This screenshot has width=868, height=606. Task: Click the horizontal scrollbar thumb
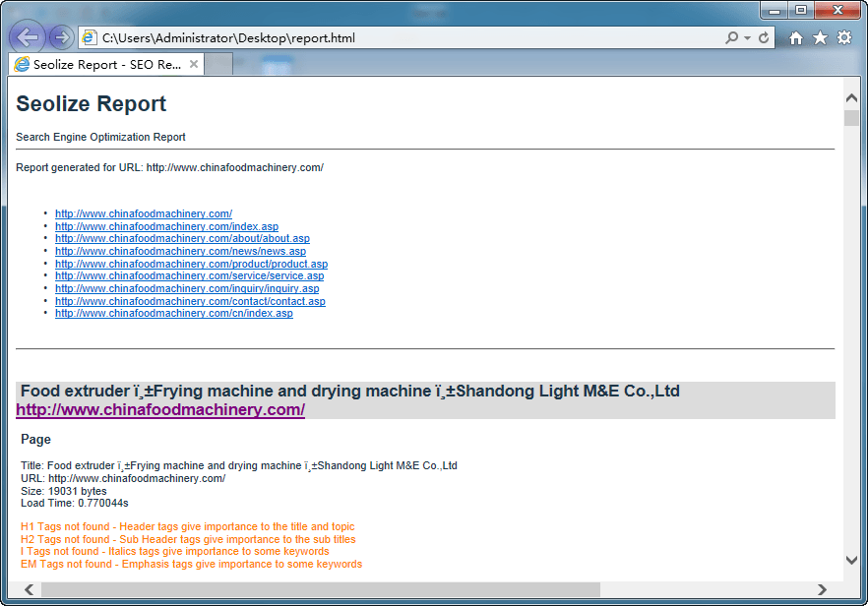[321, 589]
